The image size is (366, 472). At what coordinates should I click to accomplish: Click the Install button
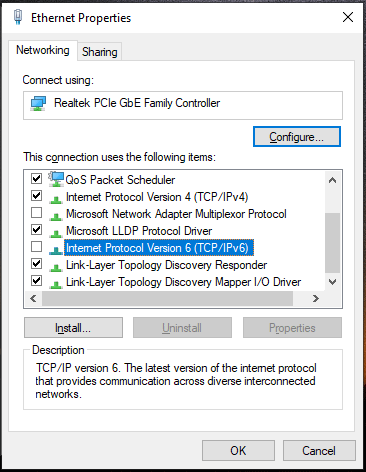73,328
